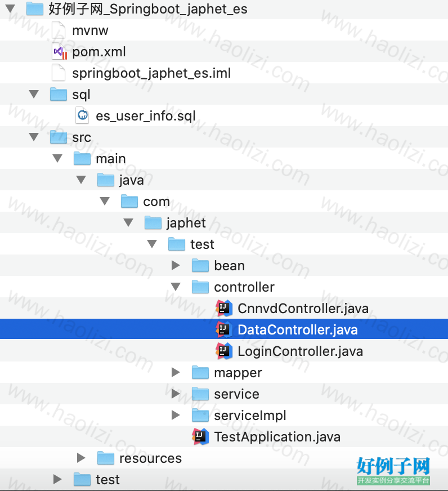Select the serviceImpl folder name
This screenshot has width=448, height=491.
[x=250, y=416]
